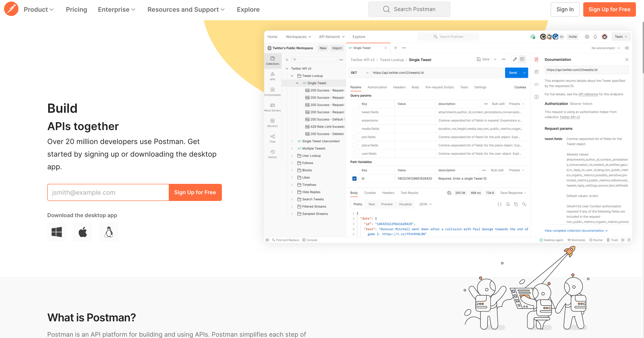Click the email address input field

pyautogui.click(x=108, y=192)
